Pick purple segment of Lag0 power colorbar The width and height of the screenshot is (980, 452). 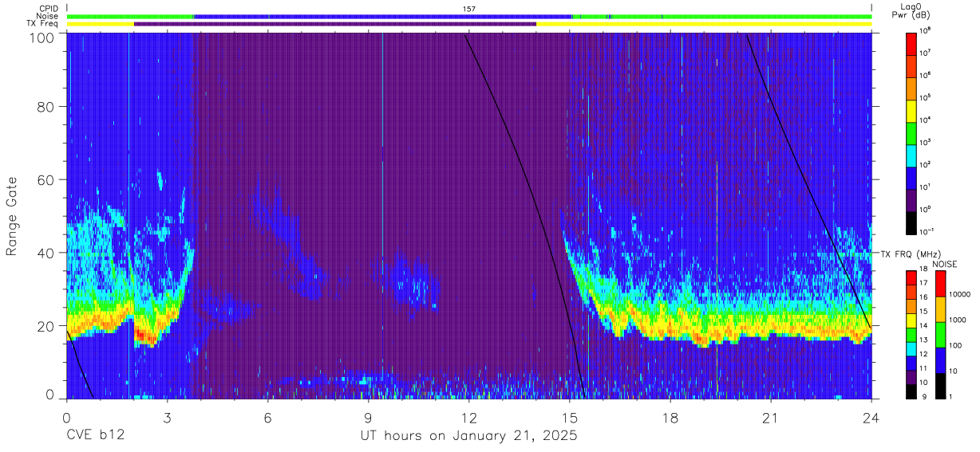(x=912, y=199)
